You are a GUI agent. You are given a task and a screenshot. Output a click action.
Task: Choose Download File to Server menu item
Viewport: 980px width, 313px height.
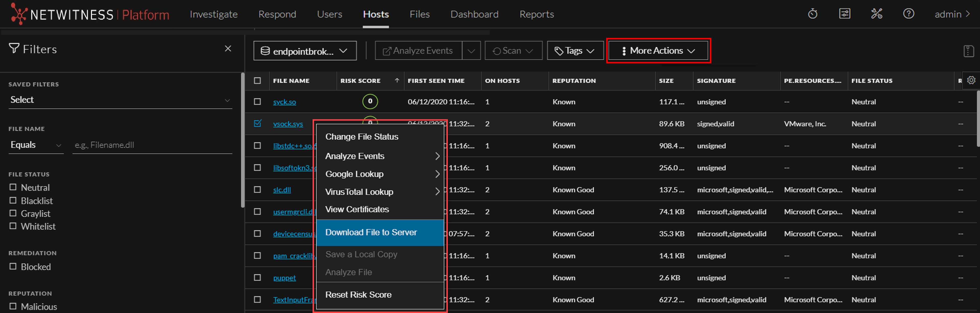[x=371, y=232]
